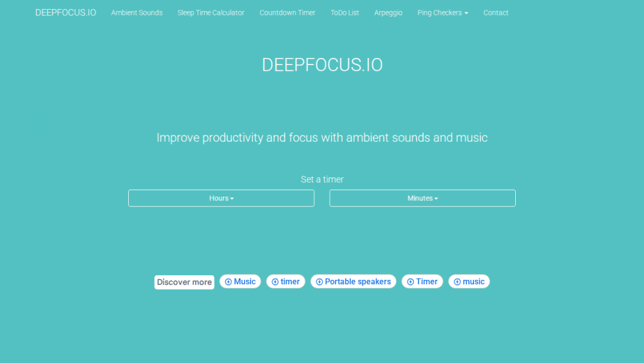Viewport: 644px width, 363px height.
Task: Click the Discover more label
Action: 184,282
